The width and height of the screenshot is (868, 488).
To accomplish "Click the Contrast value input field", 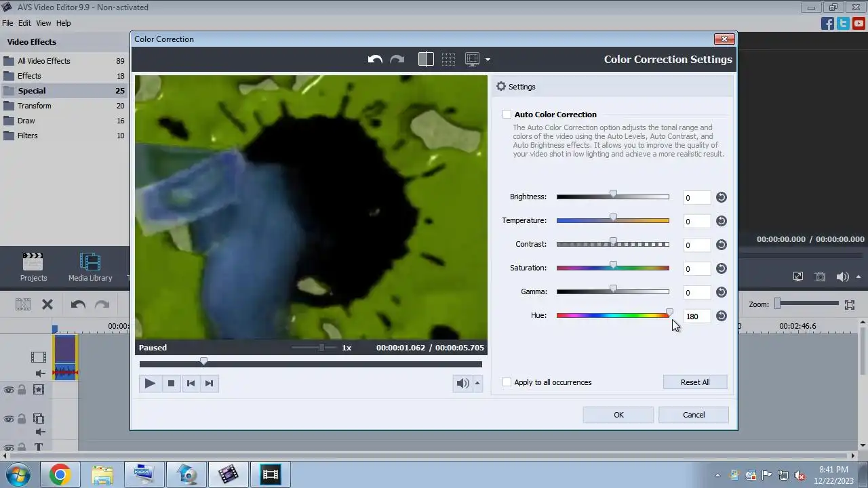I will coord(696,245).
